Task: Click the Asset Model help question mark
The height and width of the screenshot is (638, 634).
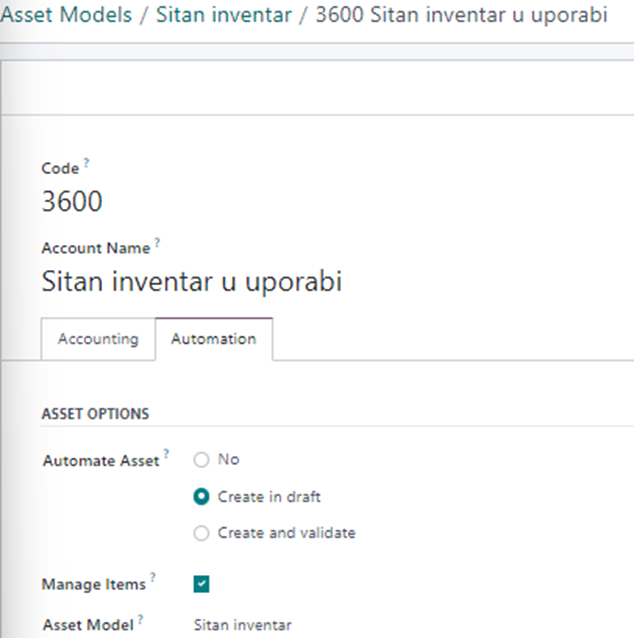Action: [x=141, y=620]
